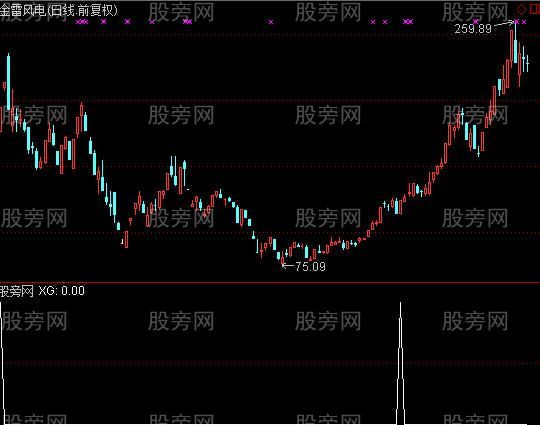Click the red diamond icon at top right

click(x=522, y=9)
